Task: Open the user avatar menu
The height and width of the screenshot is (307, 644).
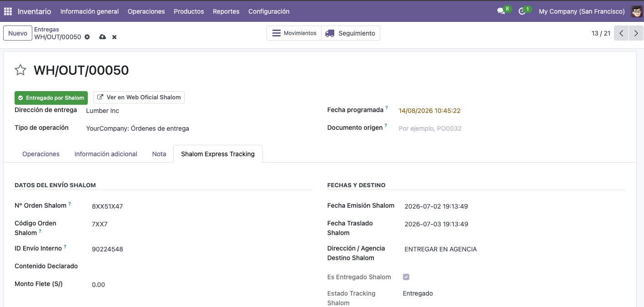Action: tap(637, 11)
